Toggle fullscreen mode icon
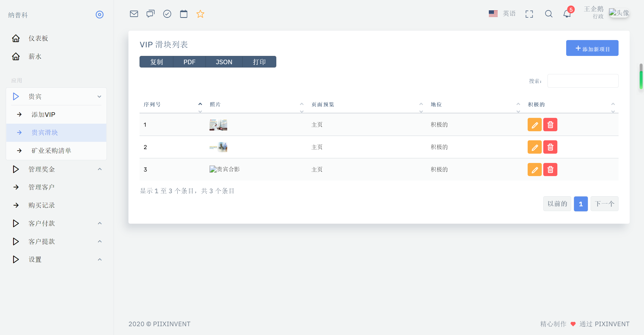 pos(529,14)
